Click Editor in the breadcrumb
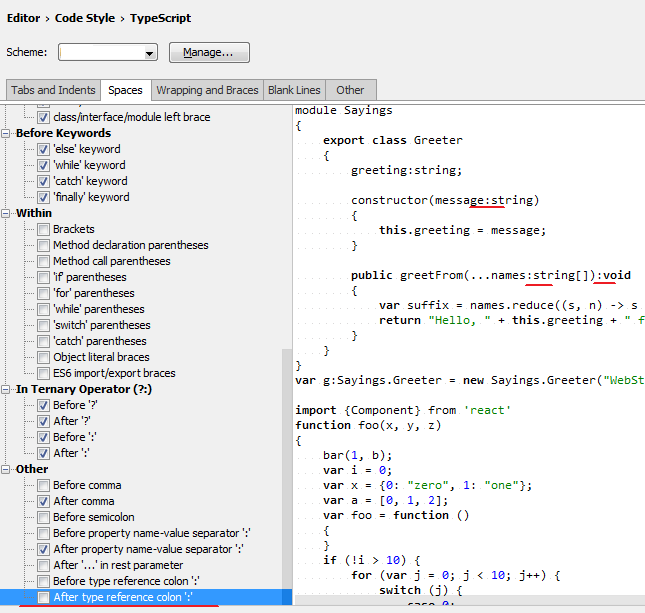 23,18
